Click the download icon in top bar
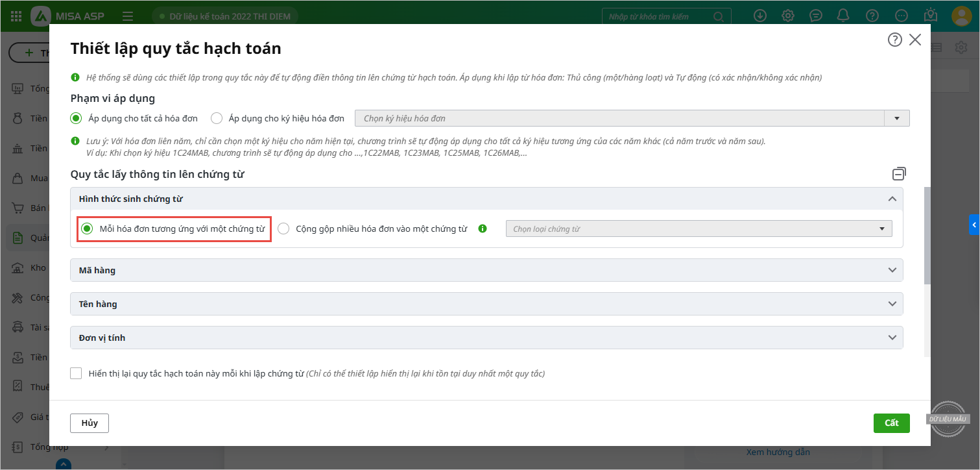980x470 pixels. (760, 16)
